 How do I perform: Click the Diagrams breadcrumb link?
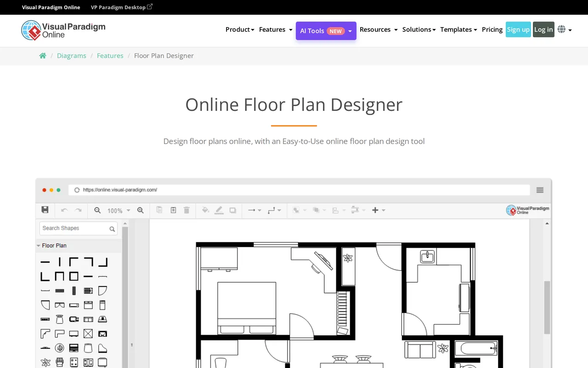[x=72, y=56]
